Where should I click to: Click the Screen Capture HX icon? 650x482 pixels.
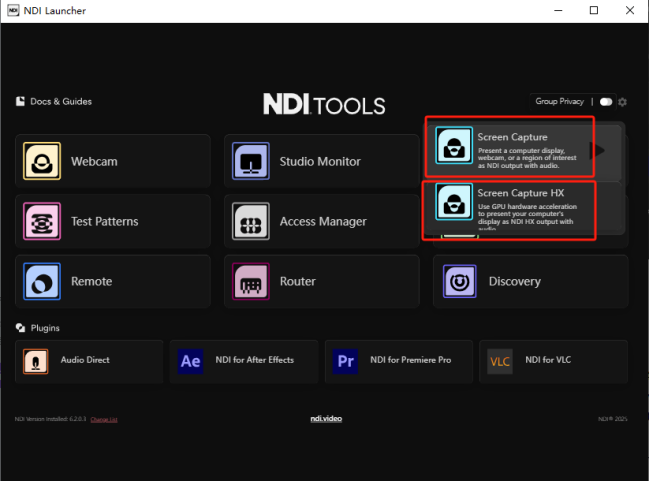pos(454,201)
